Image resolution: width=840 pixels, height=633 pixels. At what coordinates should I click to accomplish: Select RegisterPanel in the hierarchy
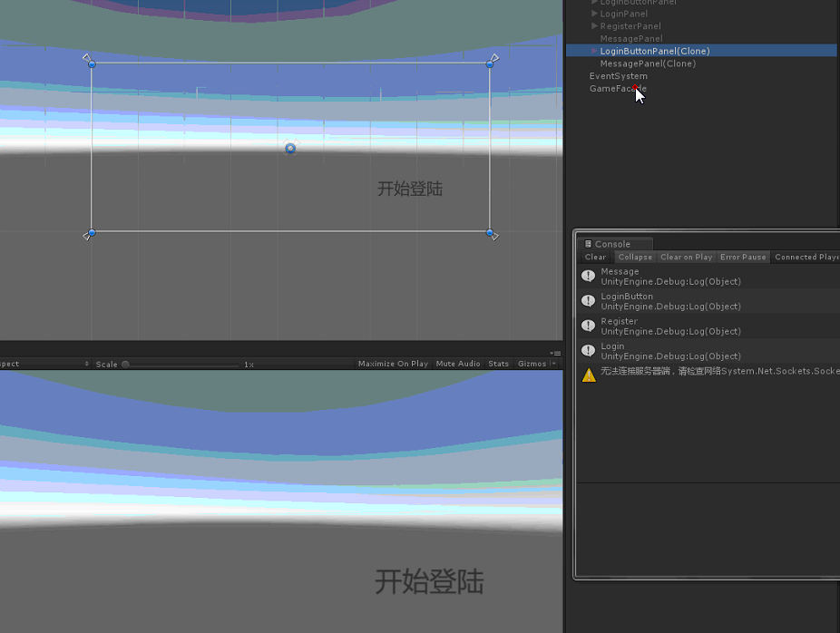630,25
